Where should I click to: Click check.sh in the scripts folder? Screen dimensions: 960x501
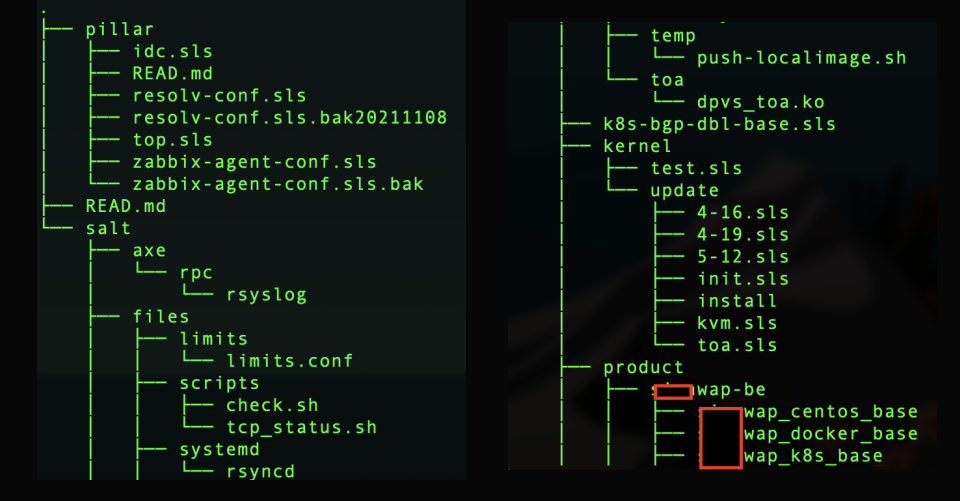(272, 405)
